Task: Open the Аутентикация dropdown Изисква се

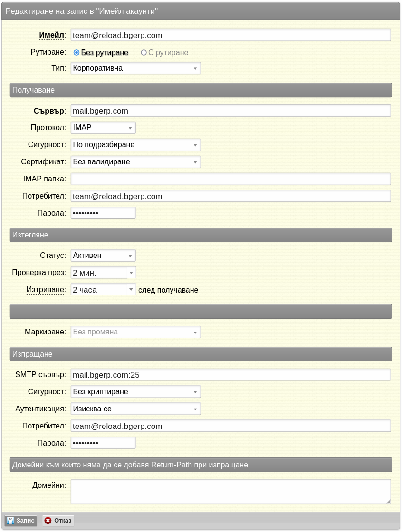Action: [x=136, y=409]
